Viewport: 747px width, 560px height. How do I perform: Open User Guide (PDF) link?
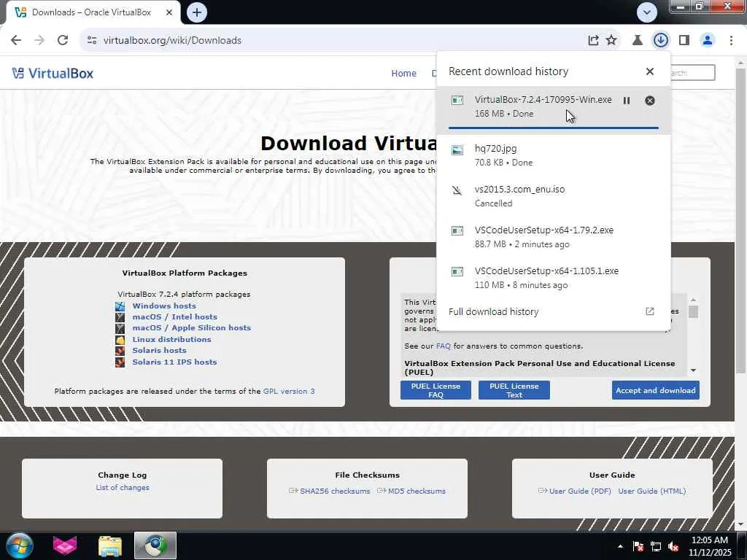click(x=580, y=491)
